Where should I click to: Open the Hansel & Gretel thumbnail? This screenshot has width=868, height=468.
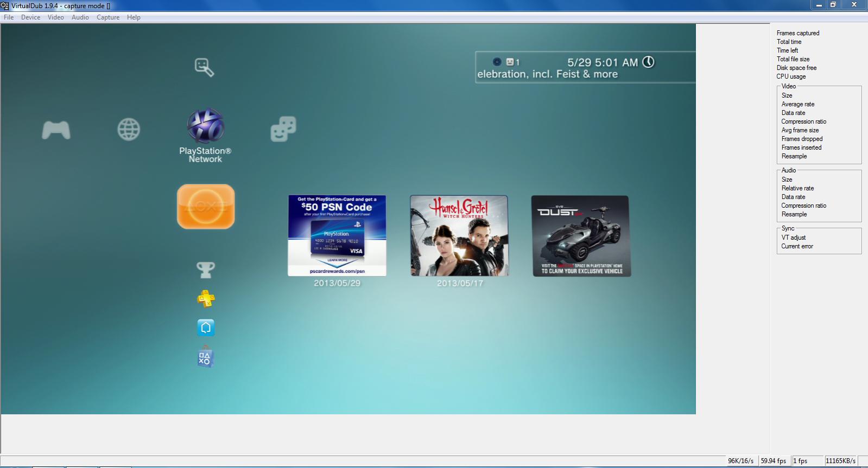(x=459, y=236)
